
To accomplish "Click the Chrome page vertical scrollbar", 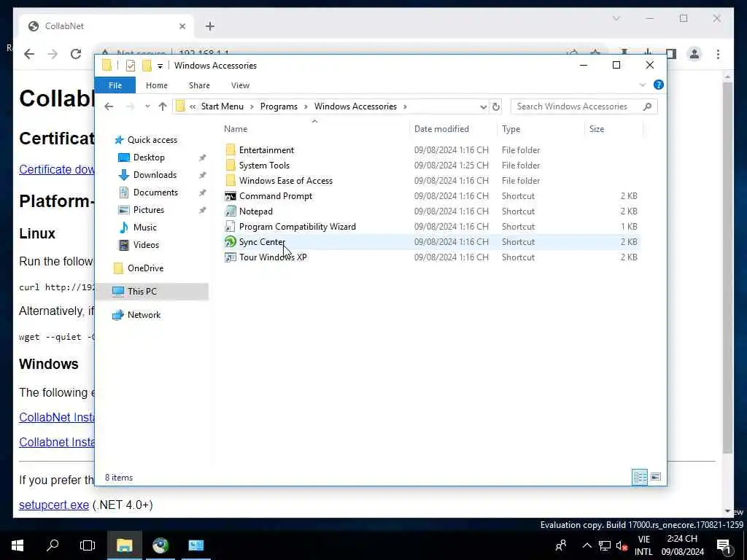I will coord(727,267).
